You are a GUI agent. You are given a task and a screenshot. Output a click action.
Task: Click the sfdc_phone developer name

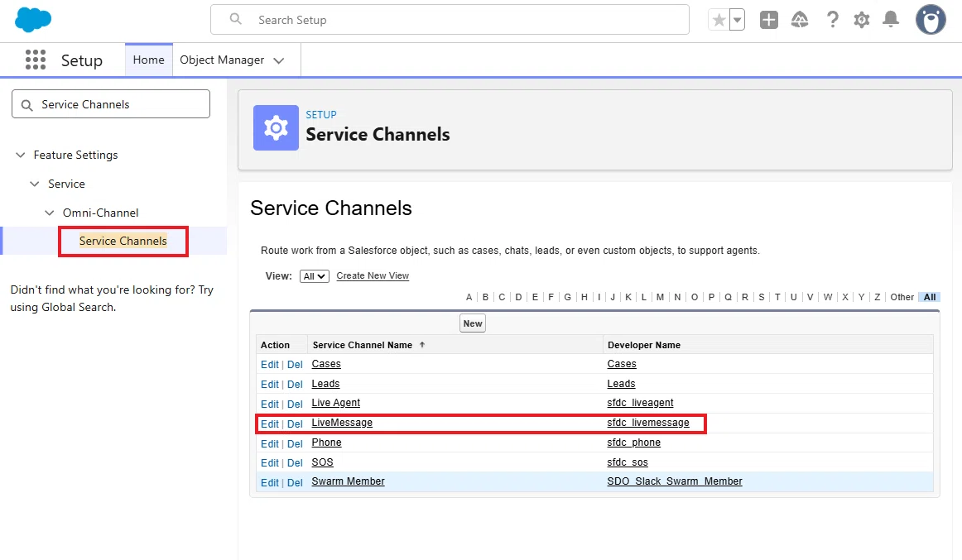(634, 443)
